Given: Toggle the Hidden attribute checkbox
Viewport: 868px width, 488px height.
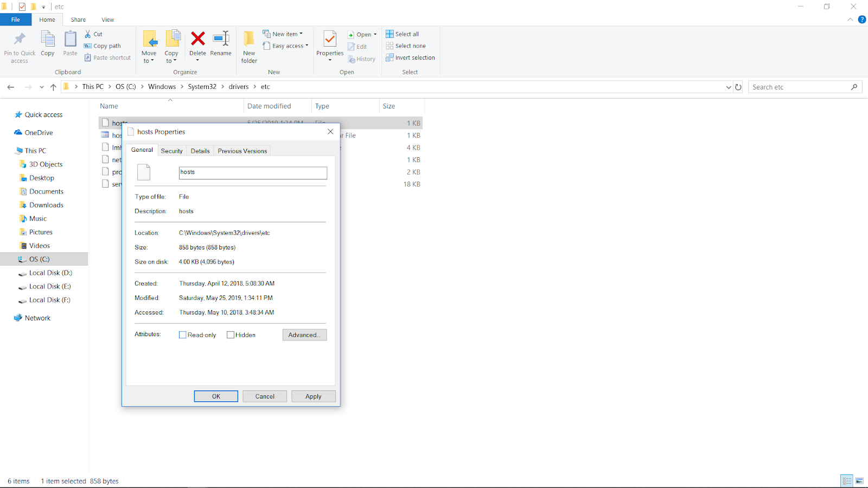Looking at the screenshot, I should pos(231,335).
